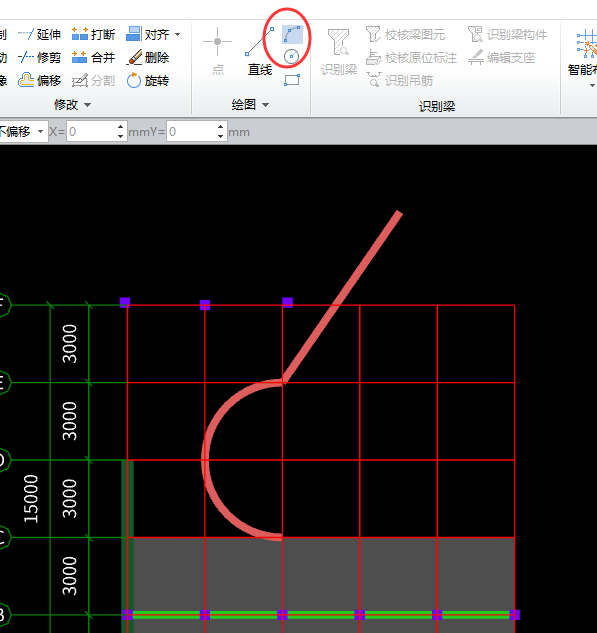The width and height of the screenshot is (597, 633).
Task: Click the Y offset input field
Action: [x=192, y=132]
